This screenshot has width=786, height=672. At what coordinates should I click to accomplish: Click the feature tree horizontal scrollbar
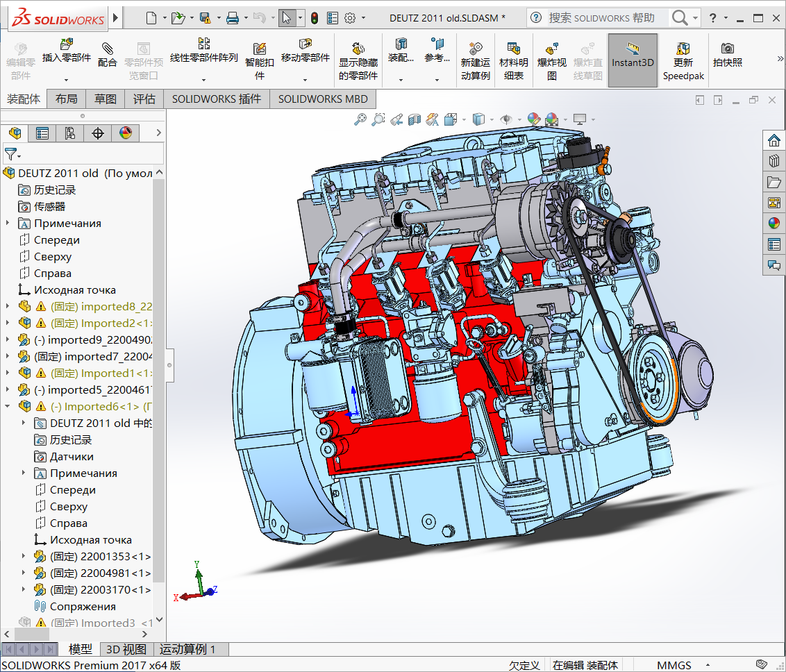[x=32, y=634]
